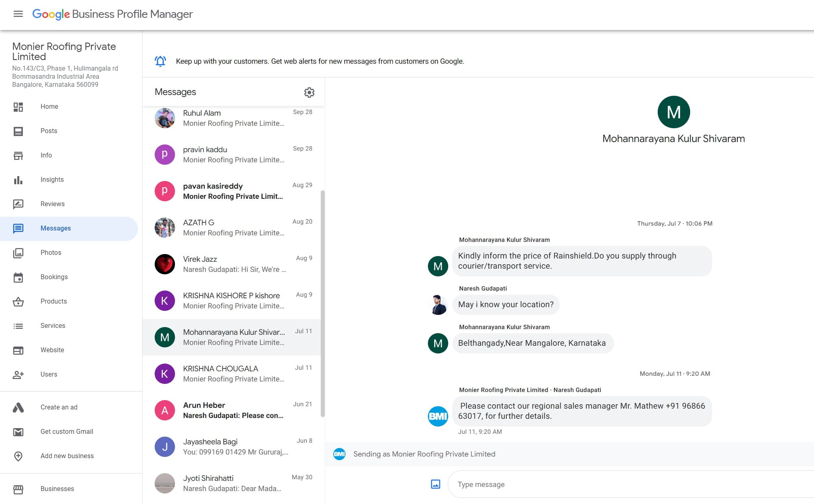Click the Insights bar chart icon
This screenshot has height=504, width=814.
[x=18, y=180]
